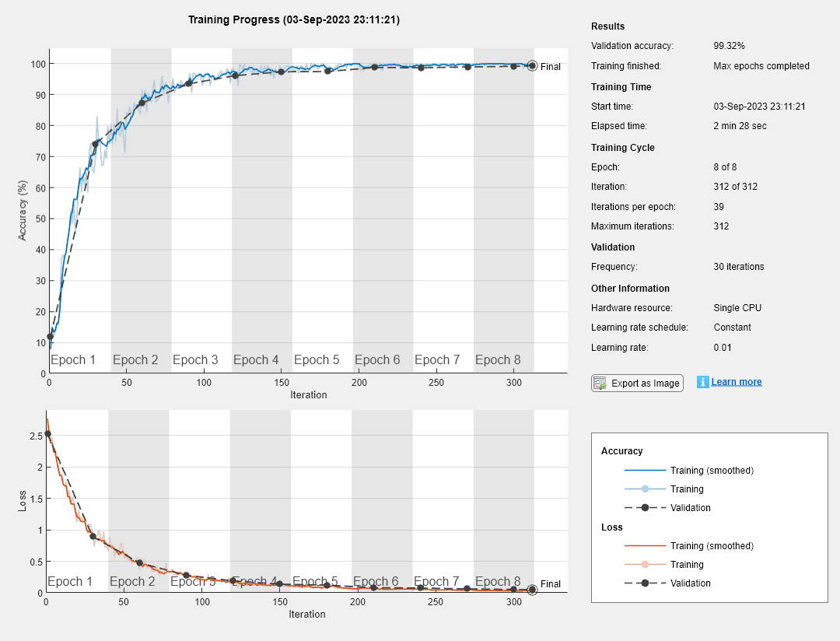Click the Accuracy Training legend marker
The image size is (840, 641).
(645, 489)
